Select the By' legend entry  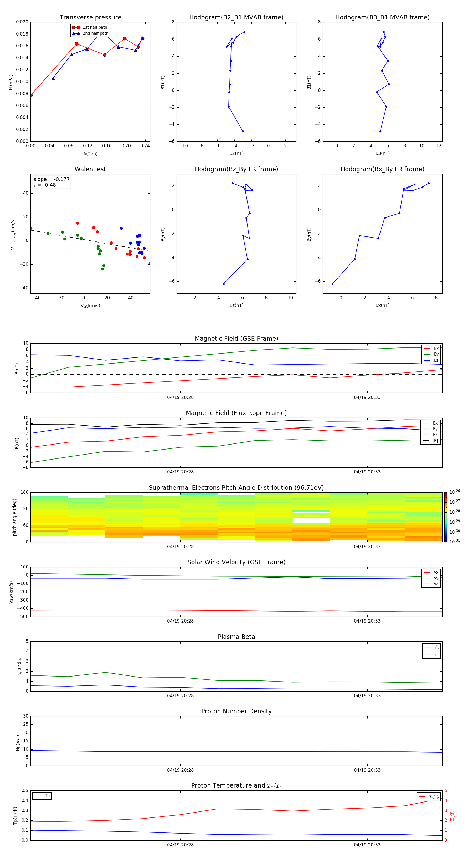(431, 429)
